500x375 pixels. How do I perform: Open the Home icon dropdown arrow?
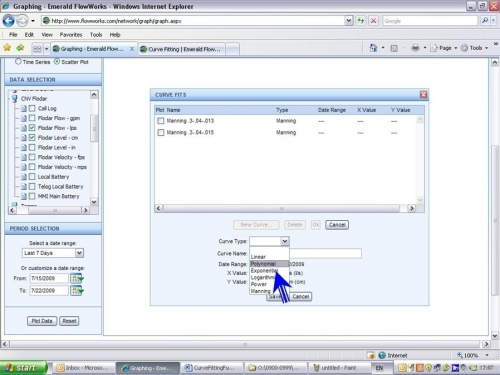(x=383, y=48)
